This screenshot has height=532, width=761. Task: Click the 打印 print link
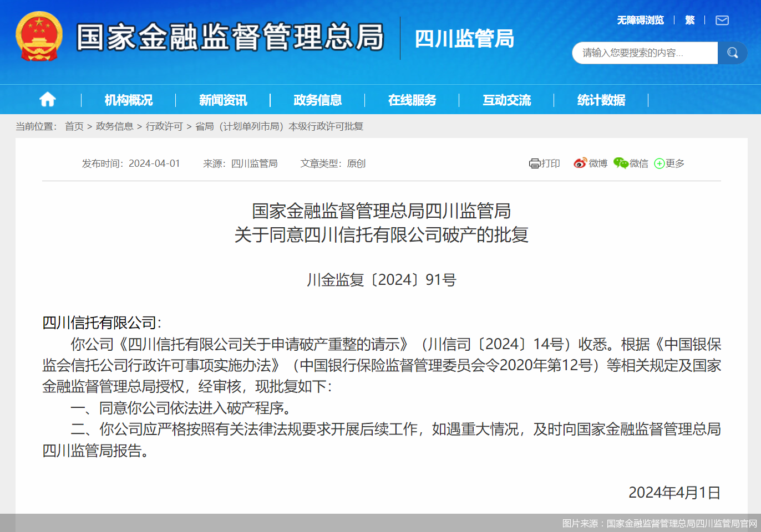pos(550,163)
